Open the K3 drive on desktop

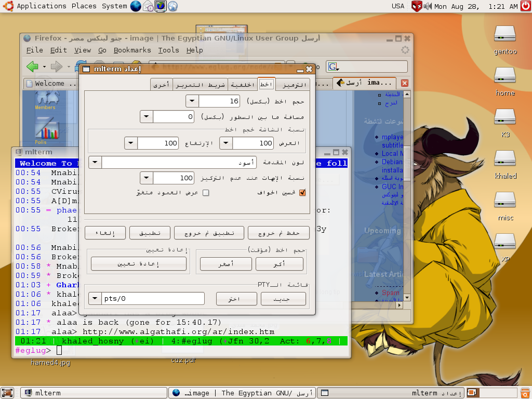tap(505, 117)
